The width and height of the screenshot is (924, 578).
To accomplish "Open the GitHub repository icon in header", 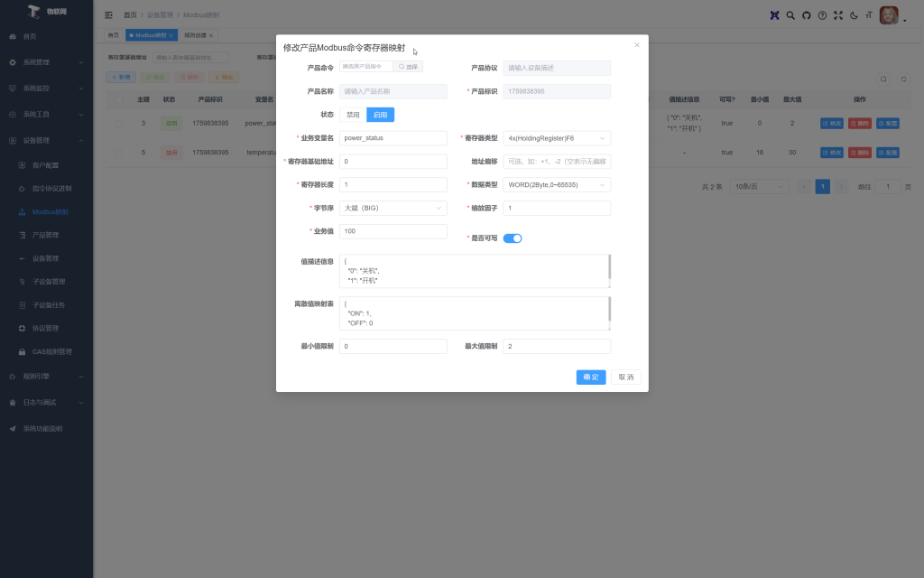I will 807,15.
